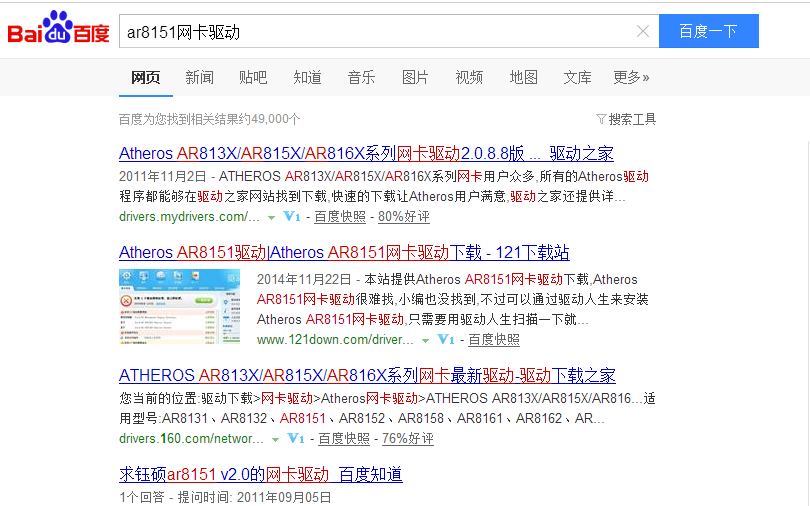Switch to the 视频 tab
The image size is (810, 506).
pyautogui.click(x=469, y=77)
